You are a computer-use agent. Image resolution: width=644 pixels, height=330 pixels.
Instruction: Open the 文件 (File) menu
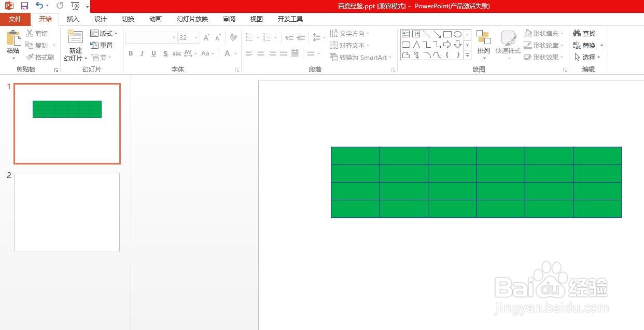pos(15,19)
